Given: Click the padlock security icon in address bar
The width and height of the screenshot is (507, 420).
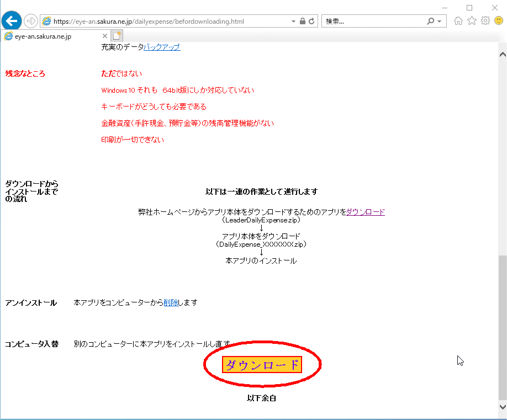Looking at the screenshot, I should point(302,22).
